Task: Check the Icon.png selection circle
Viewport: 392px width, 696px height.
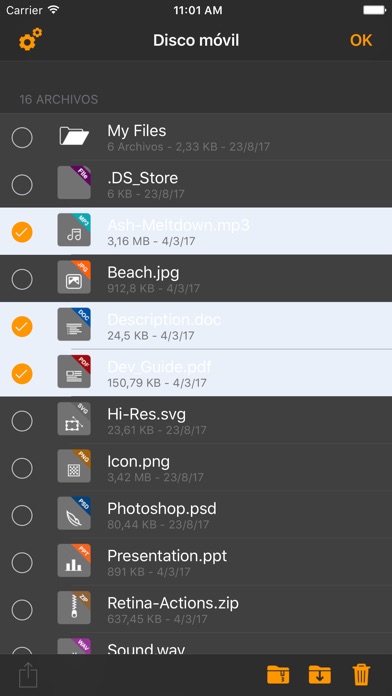Action: tap(22, 468)
